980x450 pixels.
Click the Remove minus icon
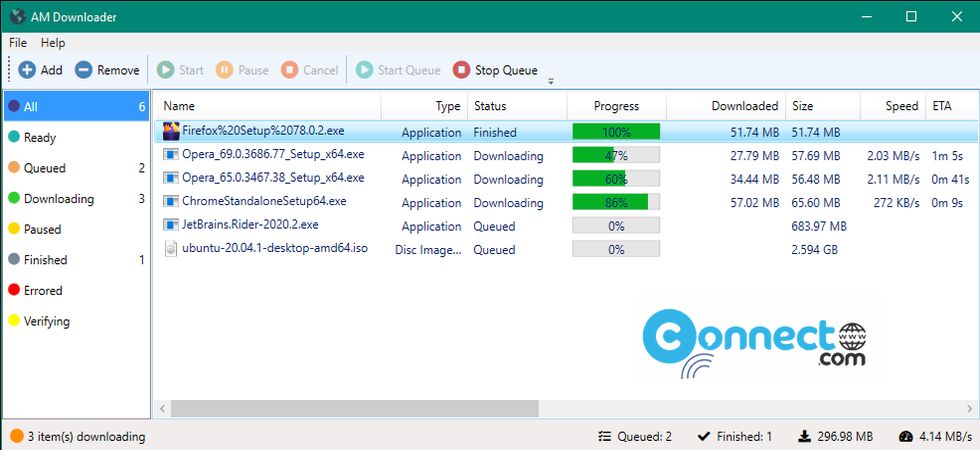84,70
